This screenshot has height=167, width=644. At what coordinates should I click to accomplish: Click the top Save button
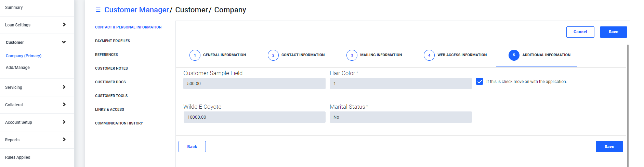point(614,32)
